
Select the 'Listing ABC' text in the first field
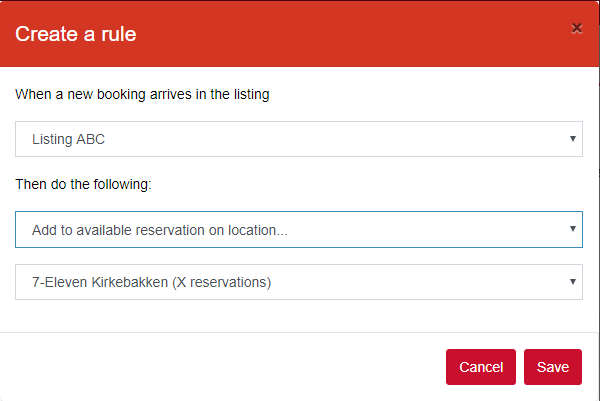(x=68, y=139)
